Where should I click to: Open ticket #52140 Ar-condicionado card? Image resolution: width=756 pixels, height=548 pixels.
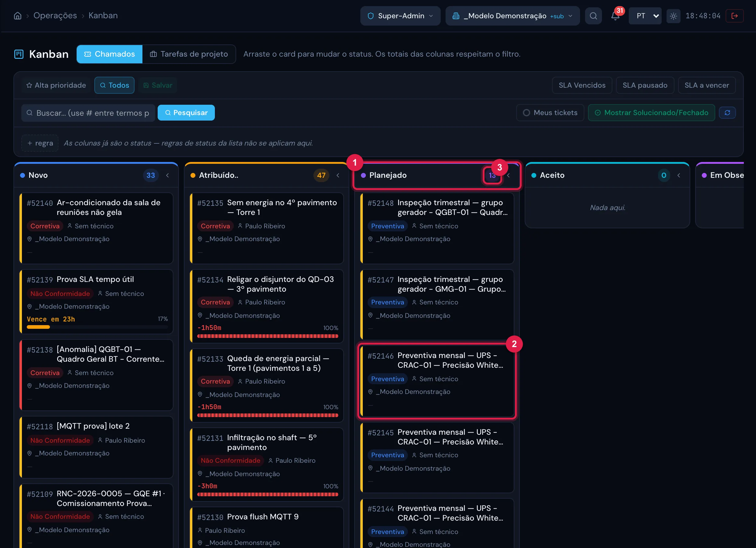(x=96, y=228)
